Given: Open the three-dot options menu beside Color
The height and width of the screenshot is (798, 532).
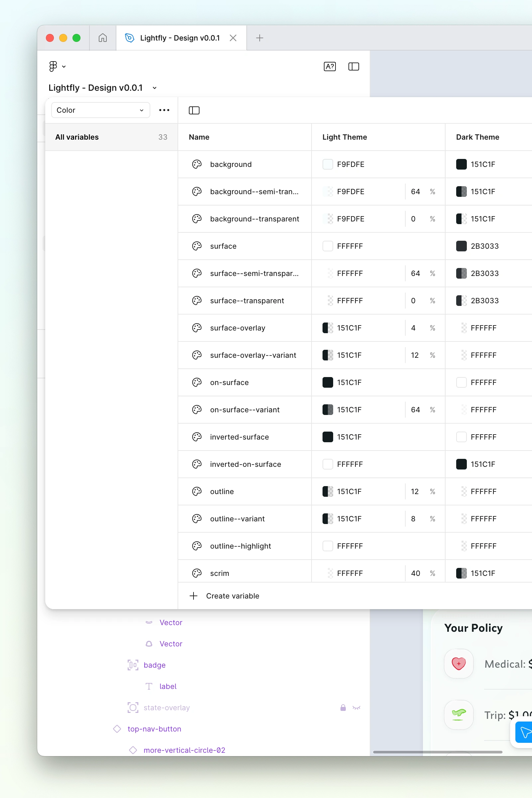Looking at the screenshot, I should 164,110.
